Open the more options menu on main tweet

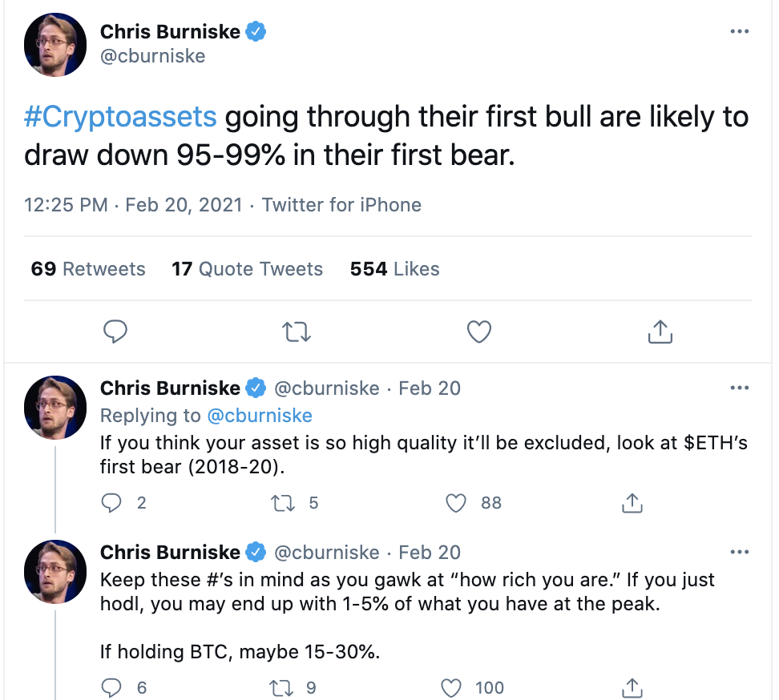[739, 31]
